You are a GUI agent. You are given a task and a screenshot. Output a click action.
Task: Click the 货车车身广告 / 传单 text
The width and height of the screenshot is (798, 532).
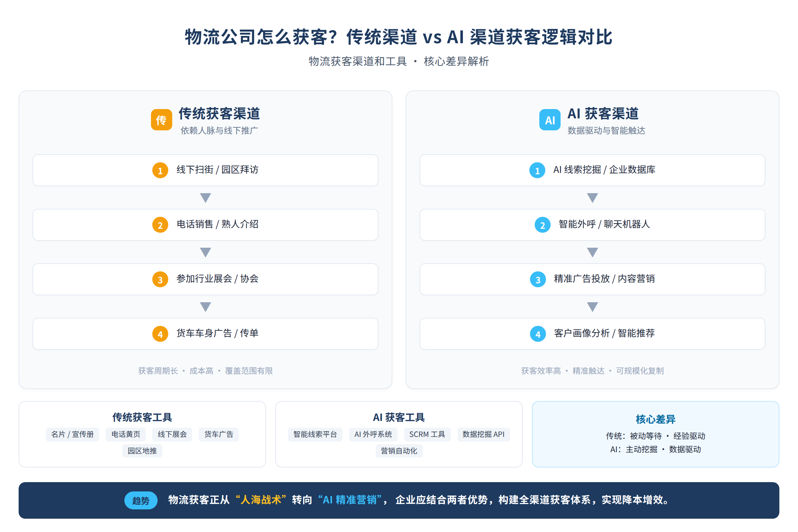(217, 333)
